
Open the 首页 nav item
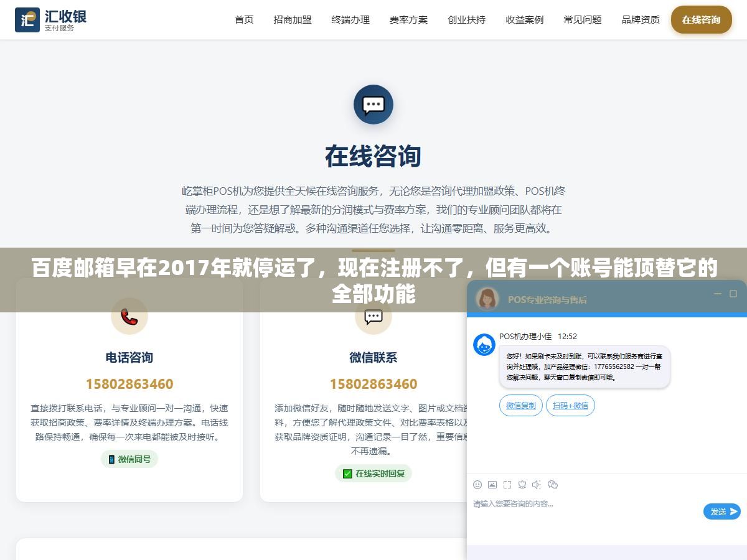pos(244,20)
